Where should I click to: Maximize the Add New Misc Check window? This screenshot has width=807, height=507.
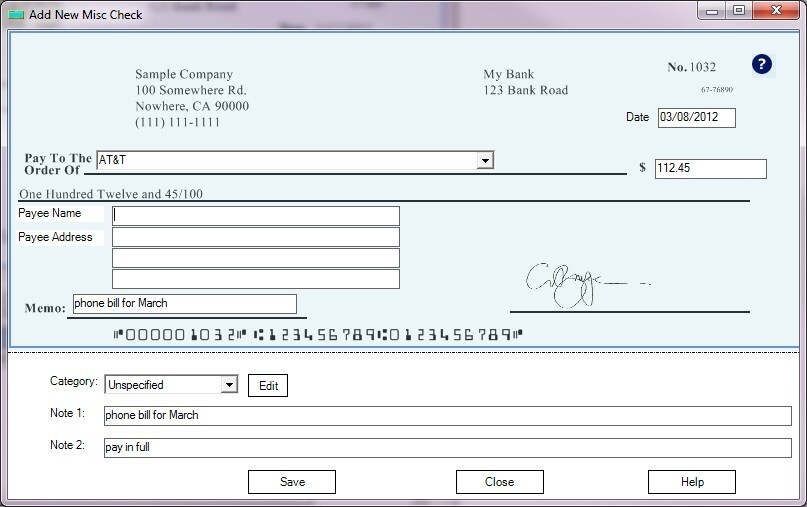coord(741,12)
